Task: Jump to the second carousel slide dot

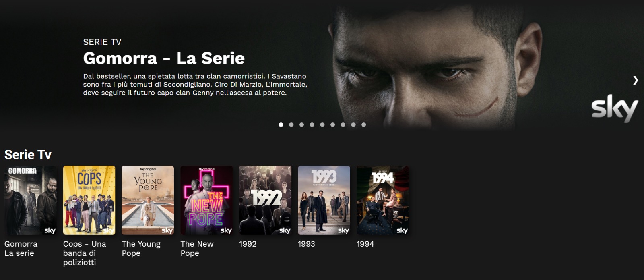Action: 291,124
